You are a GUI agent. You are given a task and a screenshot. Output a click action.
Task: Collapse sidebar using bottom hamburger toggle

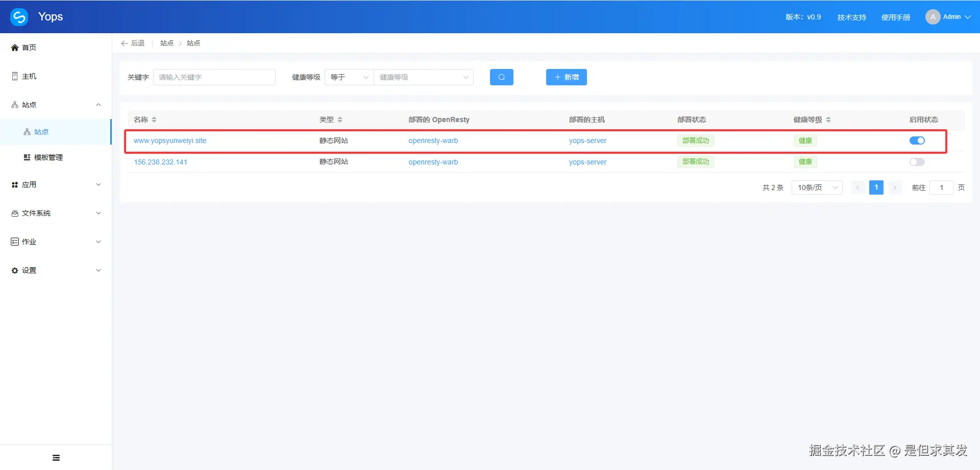click(x=56, y=457)
